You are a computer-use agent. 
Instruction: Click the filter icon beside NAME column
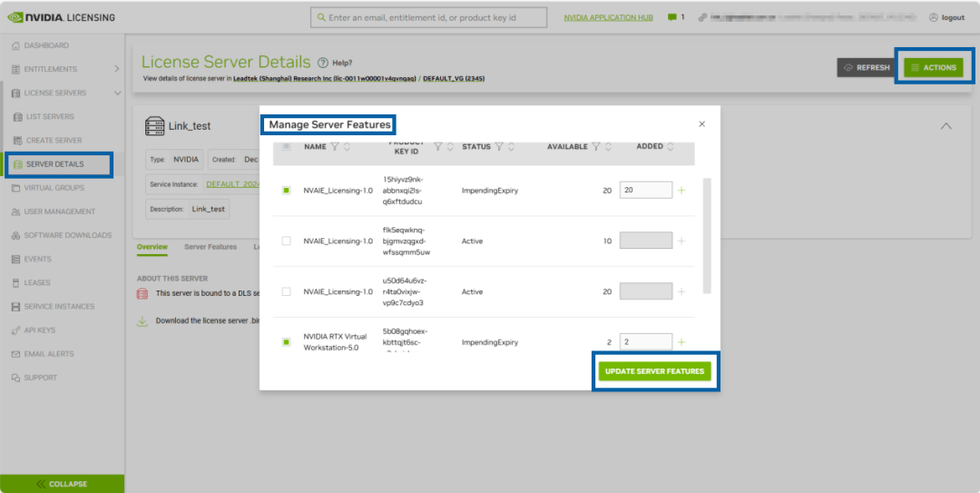tap(334, 147)
